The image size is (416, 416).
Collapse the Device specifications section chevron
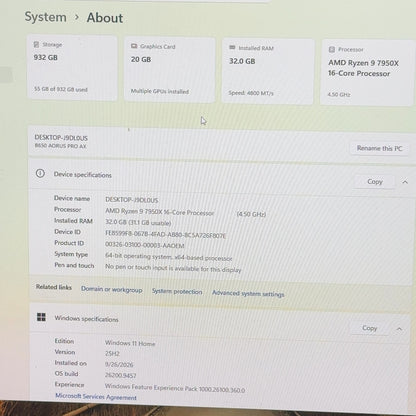pyautogui.click(x=405, y=182)
